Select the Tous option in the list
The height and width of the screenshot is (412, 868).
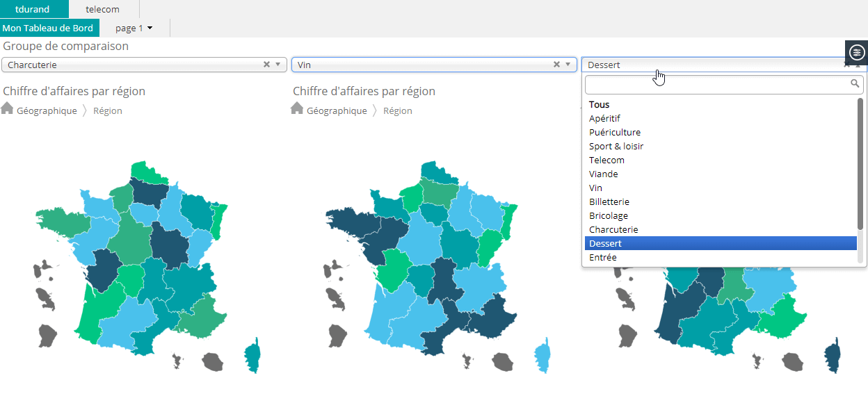[721, 105]
